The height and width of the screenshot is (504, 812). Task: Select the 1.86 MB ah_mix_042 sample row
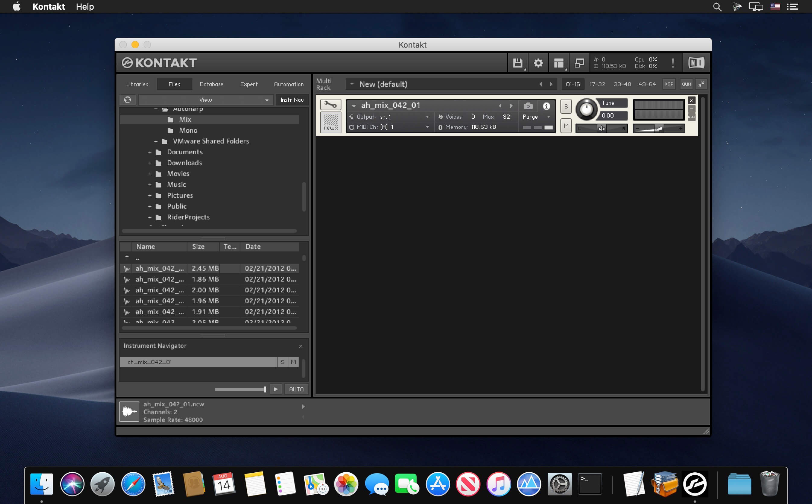pos(209,279)
